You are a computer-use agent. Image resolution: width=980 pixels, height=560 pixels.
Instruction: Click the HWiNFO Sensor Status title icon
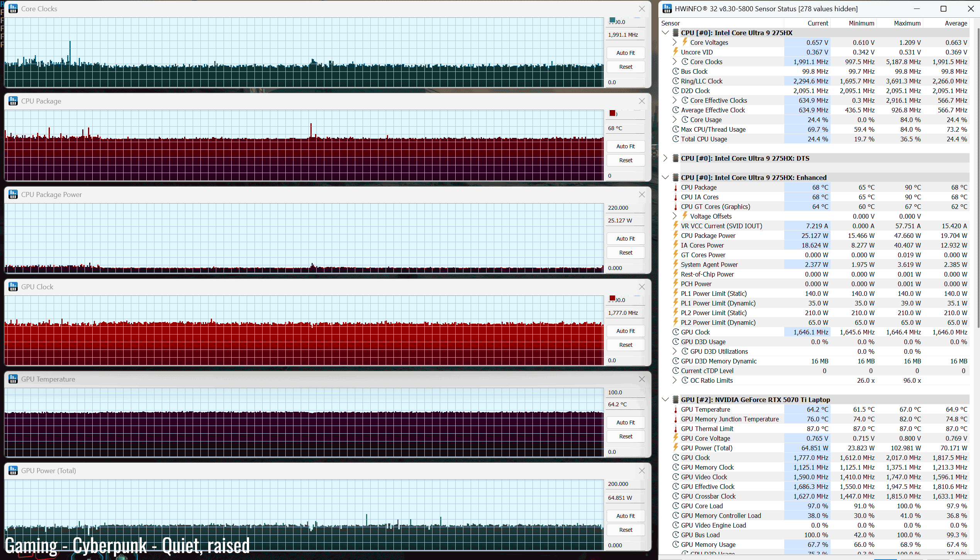pyautogui.click(x=667, y=8)
